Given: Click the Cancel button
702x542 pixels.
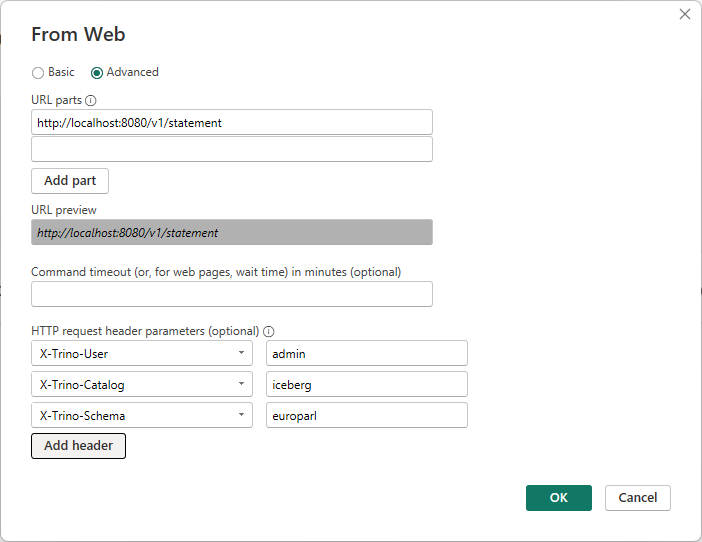Looking at the screenshot, I should pyautogui.click(x=637, y=498).
